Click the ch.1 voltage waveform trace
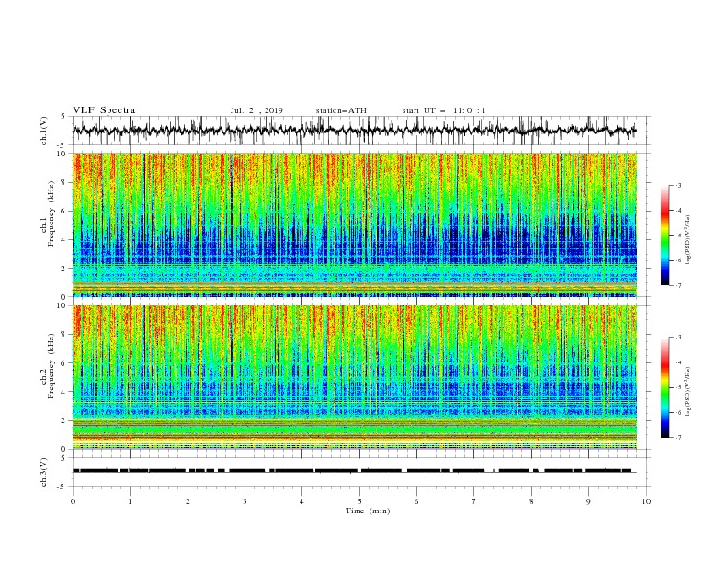Screen dimensions: 728x563 tap(354, 130)
